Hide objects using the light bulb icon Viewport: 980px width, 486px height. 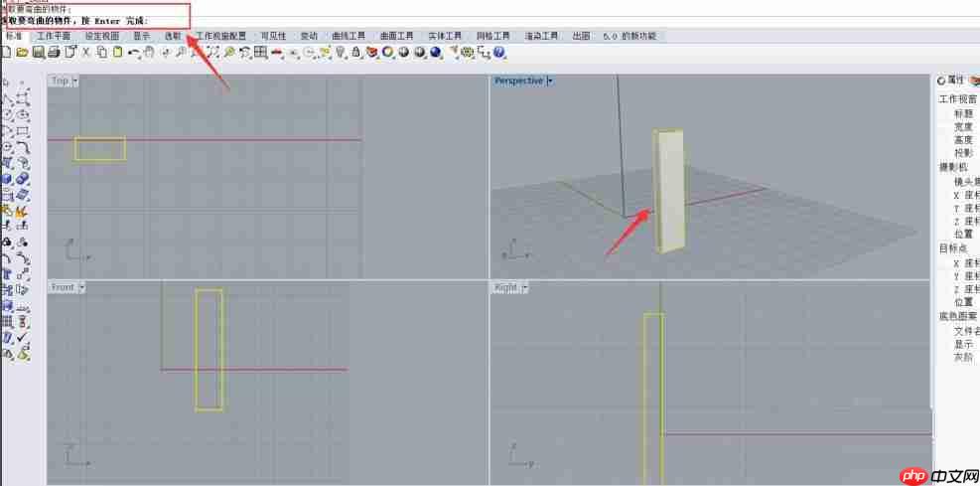(341, 52)
